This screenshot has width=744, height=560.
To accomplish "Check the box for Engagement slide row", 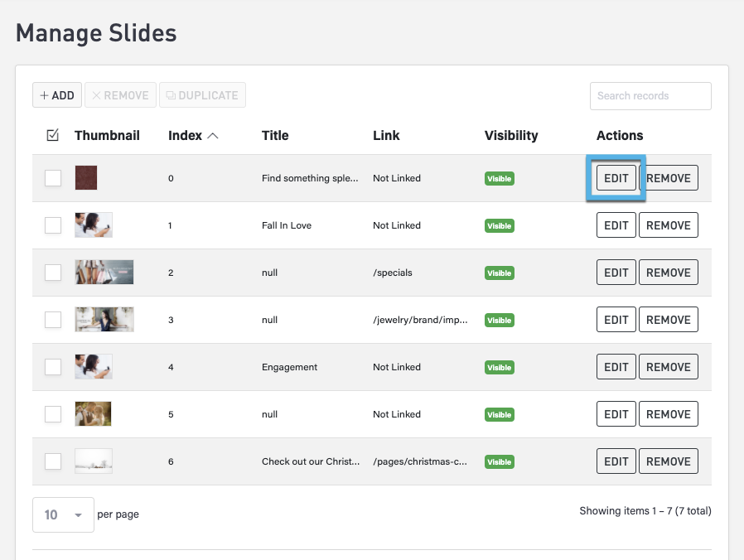I will pos(53,367).
